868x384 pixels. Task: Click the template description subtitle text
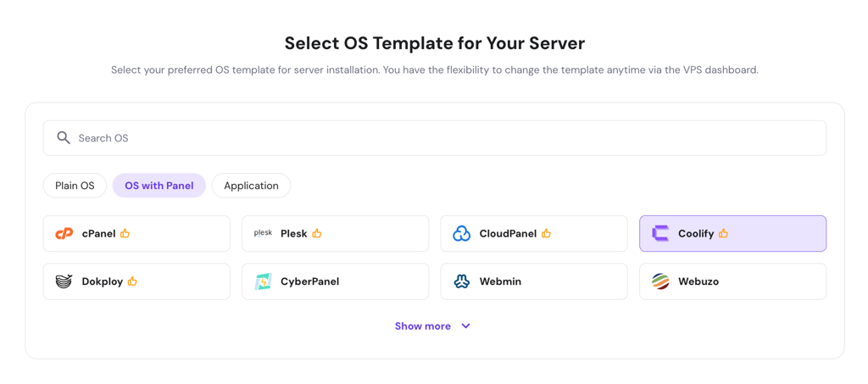[x=435, y=70]
